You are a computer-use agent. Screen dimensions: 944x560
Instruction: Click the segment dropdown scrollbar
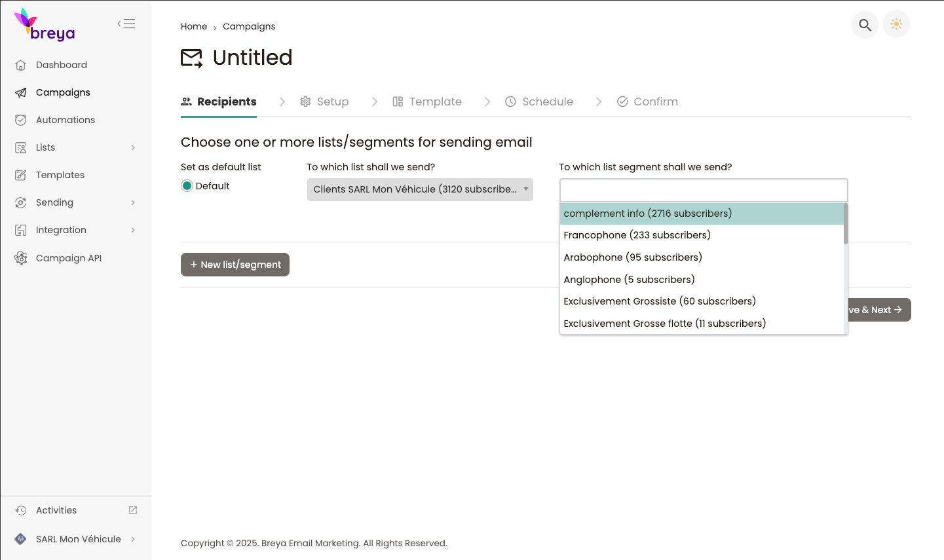845,224
